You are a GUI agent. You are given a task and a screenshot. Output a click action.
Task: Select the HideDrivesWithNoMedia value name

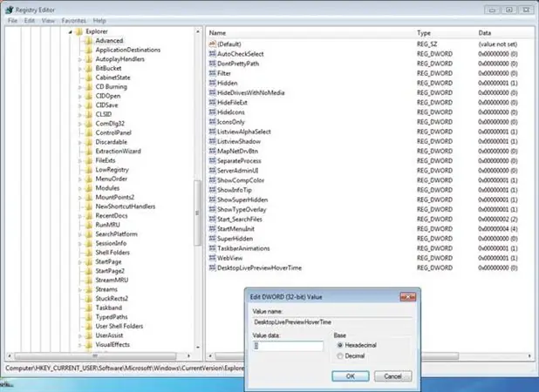click(x=251, y=92)
